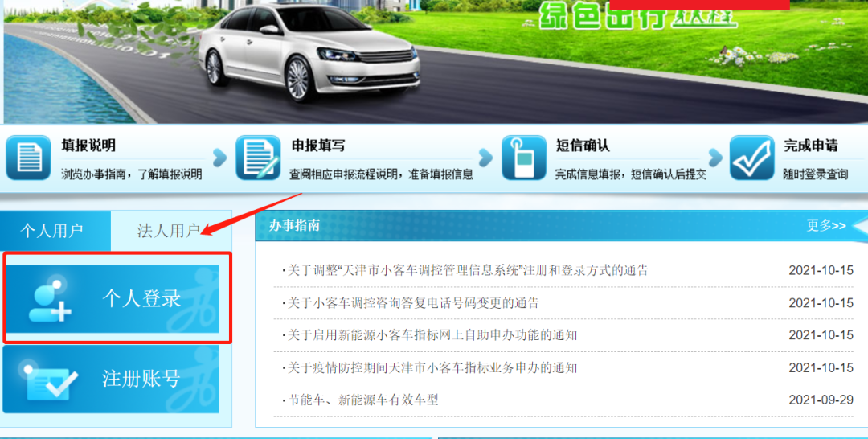Expand 更多>> in 办事指南
Image resolution: width=868 pixels, height=439 pixels.
tap(826, 226)
